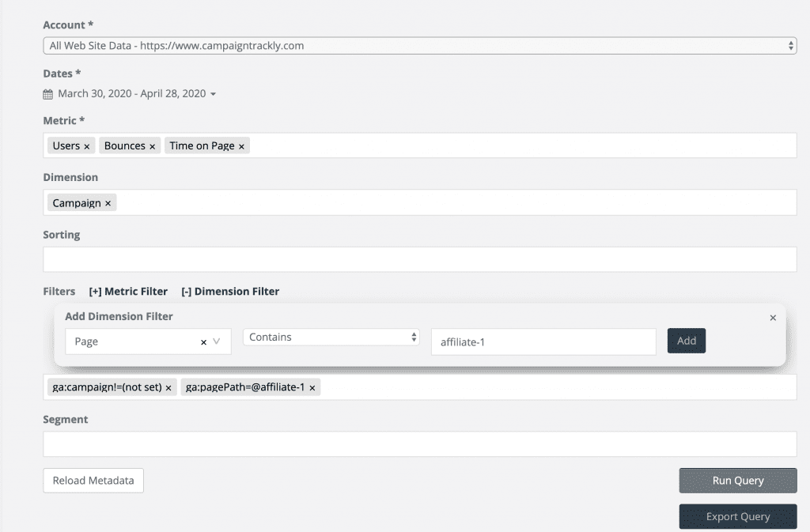
Task: Select the Time on Page tag label
Action: coord(202,145)
